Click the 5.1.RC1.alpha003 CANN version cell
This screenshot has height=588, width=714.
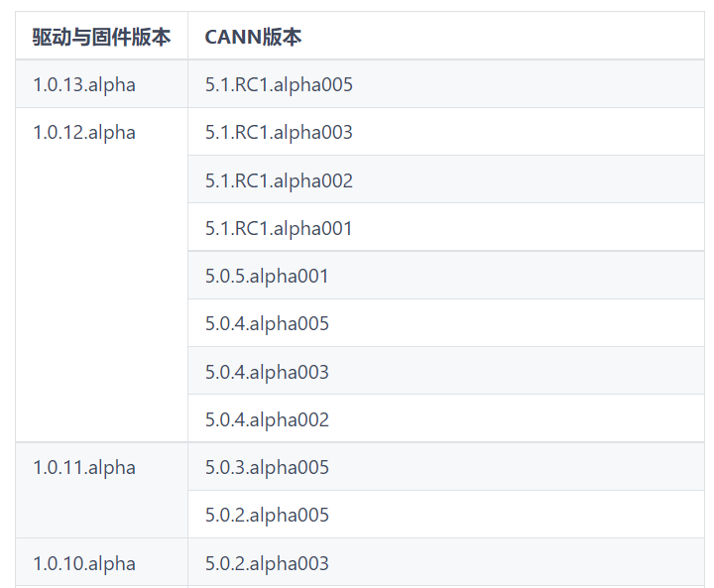[279, 133]
